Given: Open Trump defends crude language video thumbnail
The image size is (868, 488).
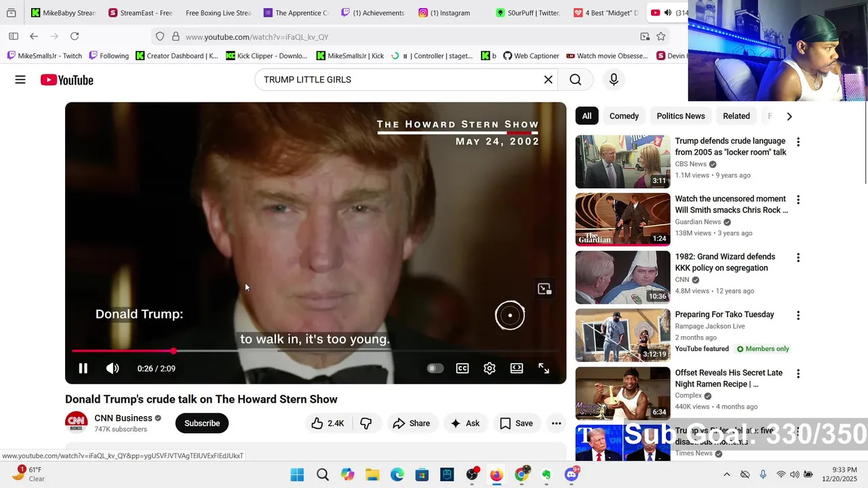Looking at the screenshot, I should (623, 161).
